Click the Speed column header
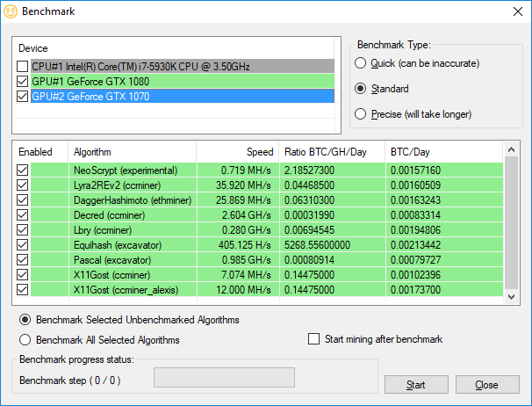Screen dimensions: 532x406 click(238, 152)
